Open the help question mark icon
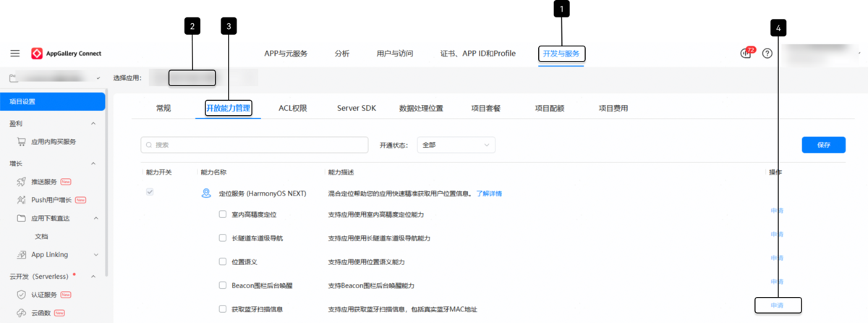The width and height of the screenshot is (868, 323). click(x=767, y=54)
